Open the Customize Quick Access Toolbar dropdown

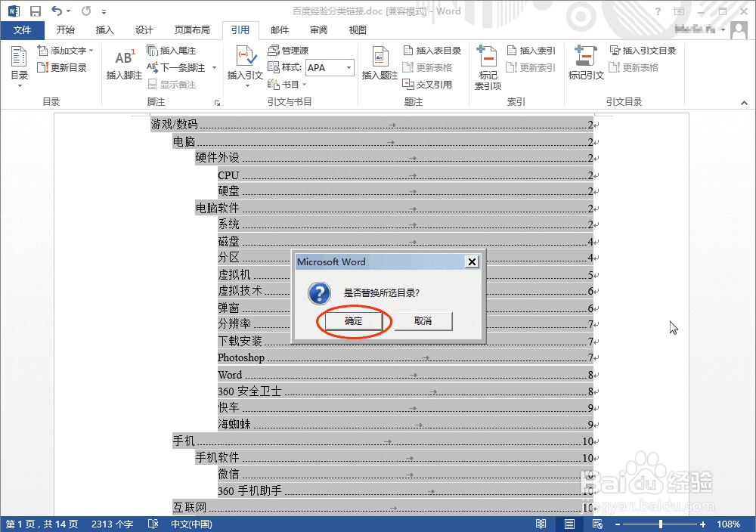[104, 11]
